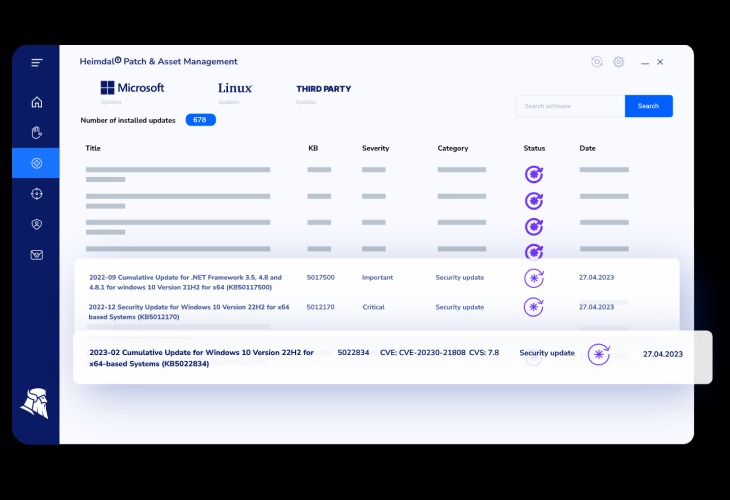Select KB number 5012170
The width and height of the screenshot is (730, 500).
320,307
